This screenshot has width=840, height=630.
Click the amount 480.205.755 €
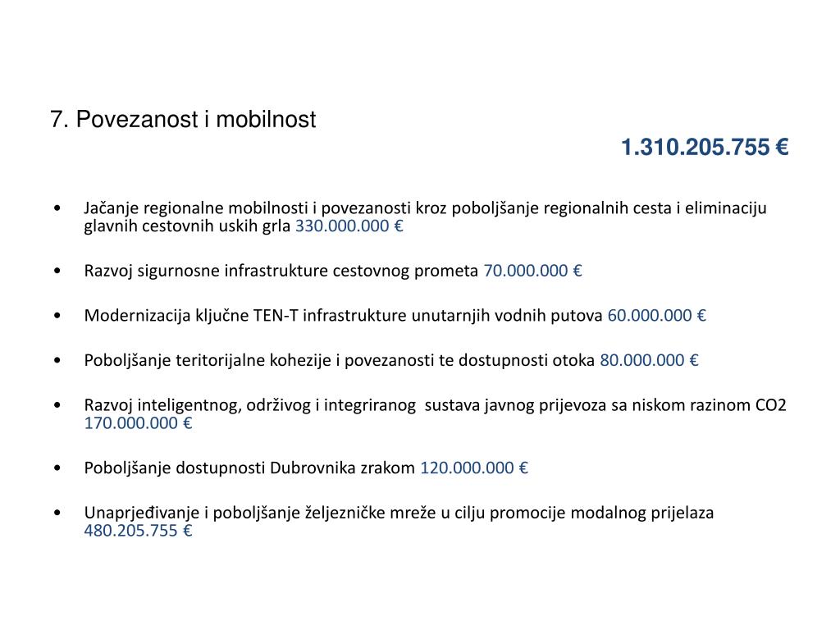coord(138,531)
